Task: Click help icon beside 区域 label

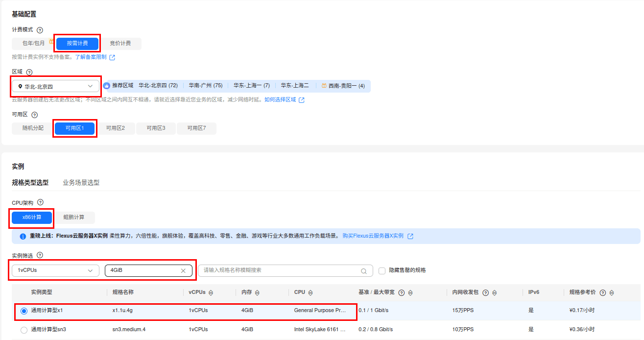Action: pyautogui.click(x=29, y=72)
